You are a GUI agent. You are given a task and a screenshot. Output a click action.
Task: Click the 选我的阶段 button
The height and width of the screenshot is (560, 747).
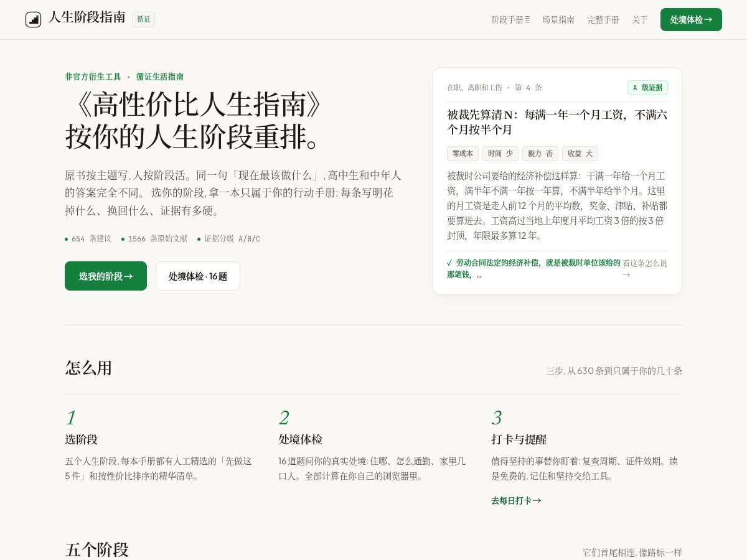(106, 276)
